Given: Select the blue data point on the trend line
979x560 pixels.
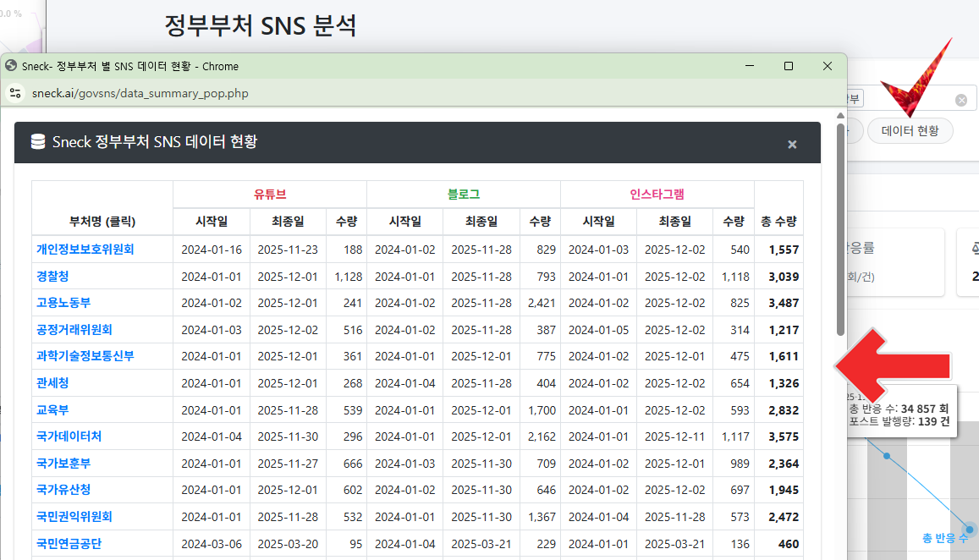Looking at the screenshot, I should point(888,457).
